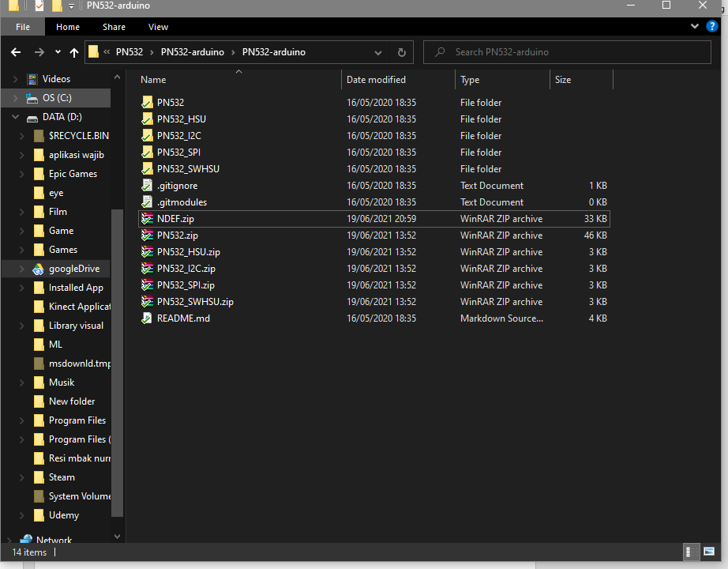Select the Steam folder in sidebar
728x569 pixels.
tap(62, 477)
